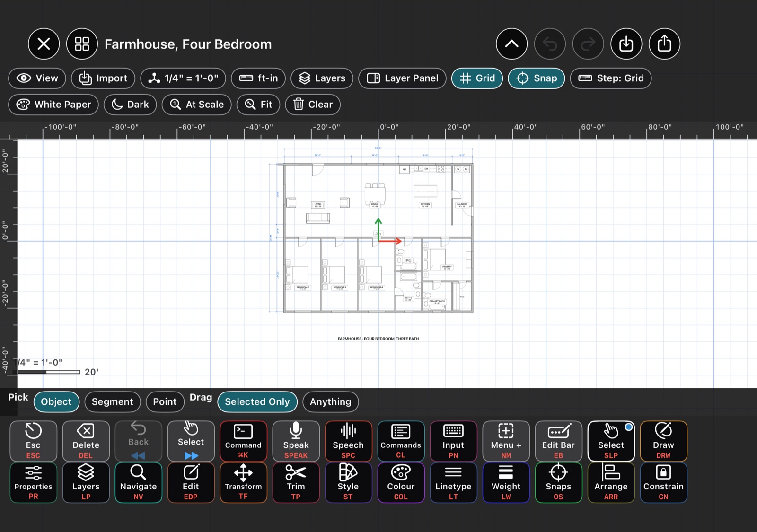
Task: Choose Selected Only drag option
Action: [257, 401]
